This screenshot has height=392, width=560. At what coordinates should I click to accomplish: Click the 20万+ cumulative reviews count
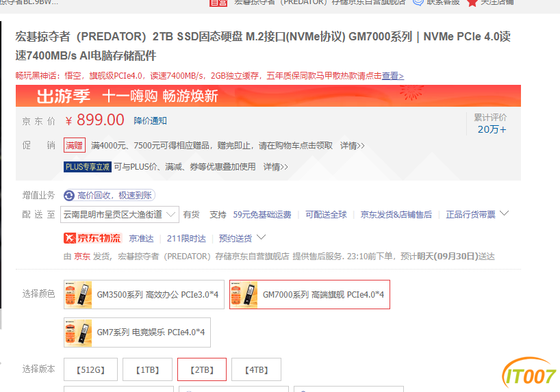tap(492, 129)
